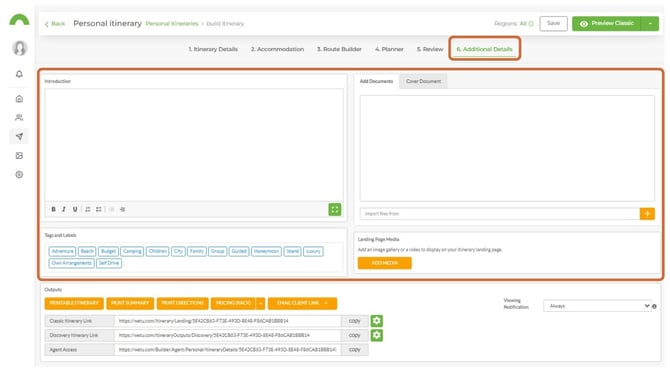Toggle the Guided tag
Screen dimensions: 670x376
click(x=239, y=251)
